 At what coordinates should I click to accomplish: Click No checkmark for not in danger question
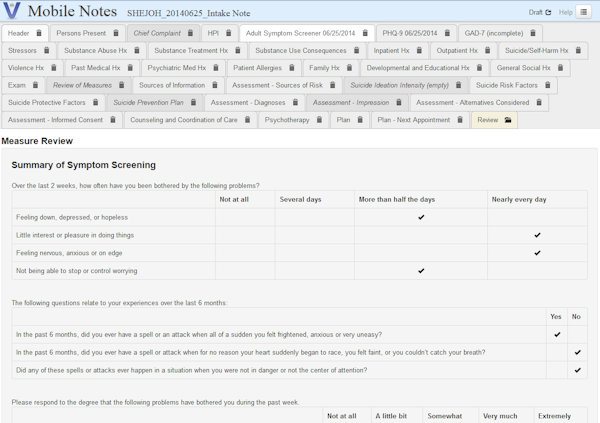pos(577,370)
